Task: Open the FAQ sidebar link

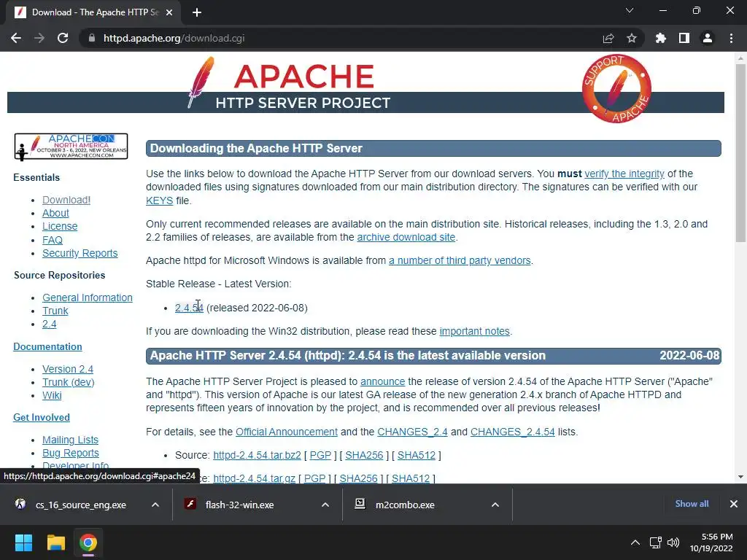Action: pos(53,240)
